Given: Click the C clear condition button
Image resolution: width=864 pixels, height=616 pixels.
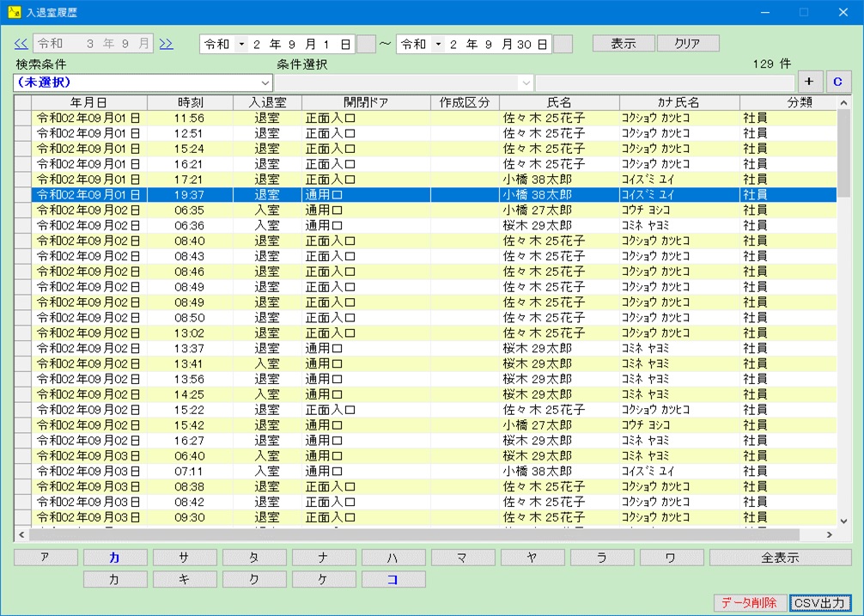Looking at the screenshot, I should point(837,82).
